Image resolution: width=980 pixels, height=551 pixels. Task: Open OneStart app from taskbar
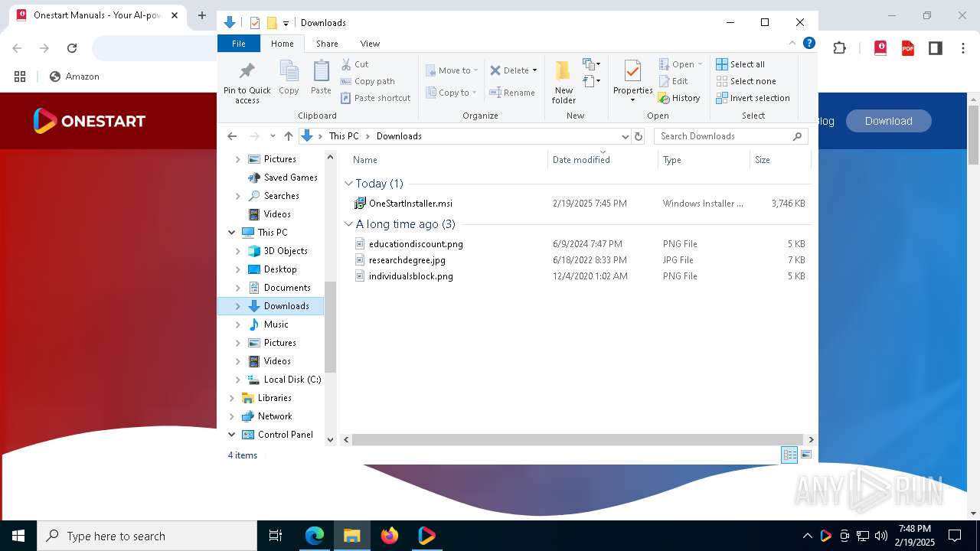click(x=426, y=536)
